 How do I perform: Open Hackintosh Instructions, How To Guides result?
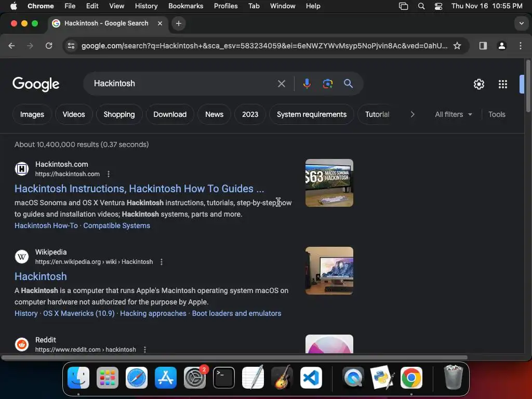tap(139, 189)
